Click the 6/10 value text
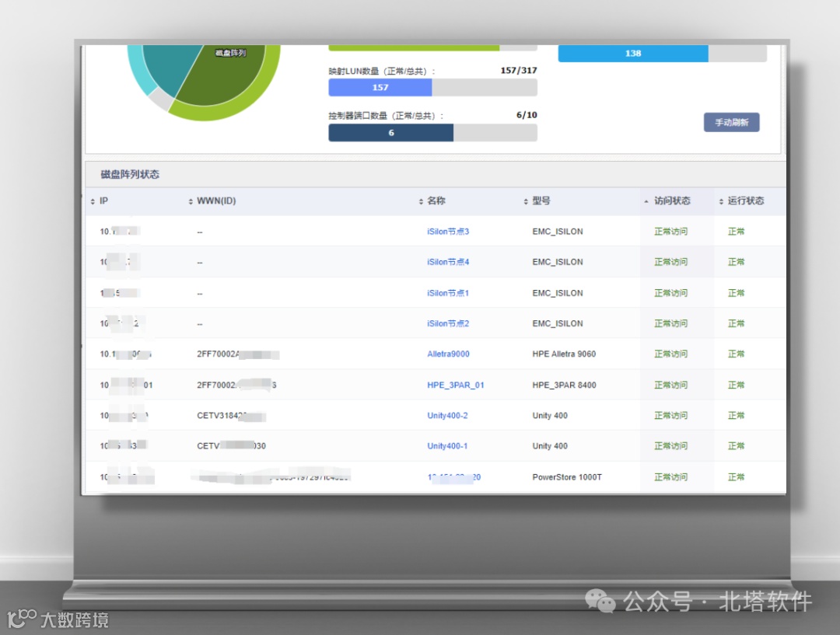The image size is (840, 635). pos(527,115)
